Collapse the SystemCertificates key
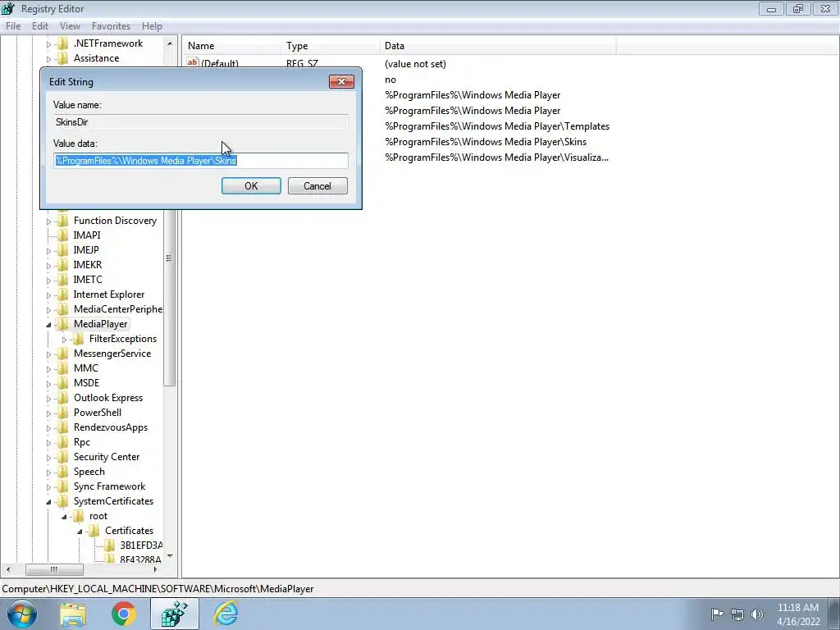 click(x=48, y=502)
